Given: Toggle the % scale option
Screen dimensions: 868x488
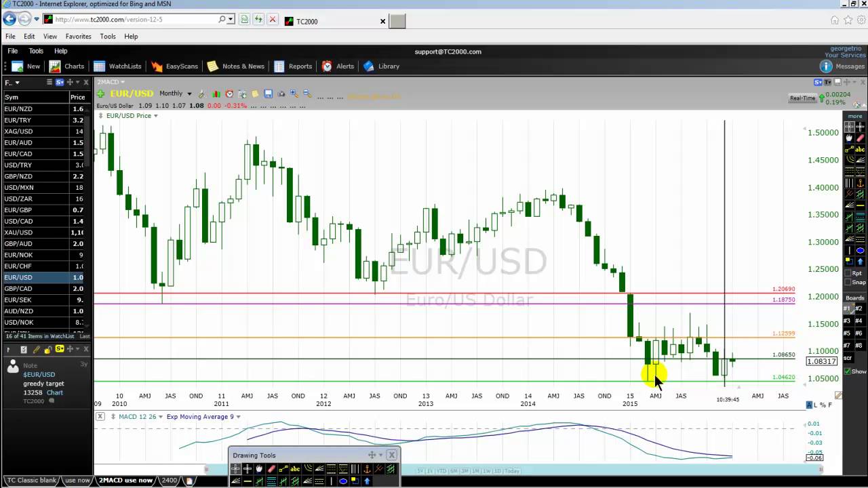Looking at the screenshot, I should (823, 405).
